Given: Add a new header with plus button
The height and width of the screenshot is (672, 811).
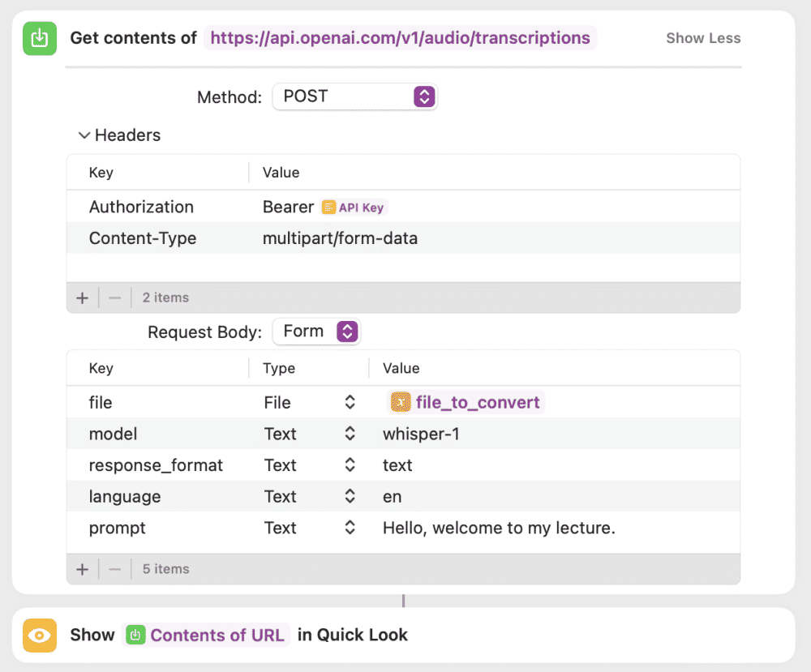Looking at the screenshot, I should 82,297.
